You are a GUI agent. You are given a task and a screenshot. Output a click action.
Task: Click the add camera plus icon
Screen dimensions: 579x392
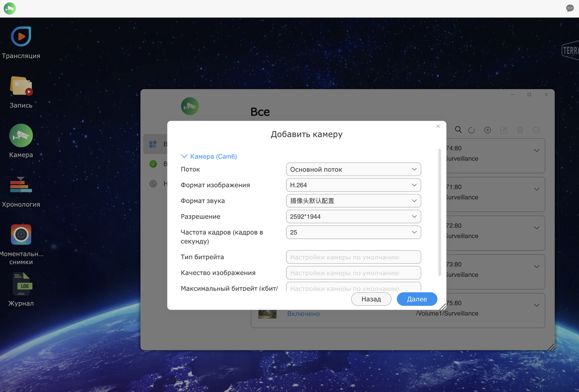[x=487, y=130]
